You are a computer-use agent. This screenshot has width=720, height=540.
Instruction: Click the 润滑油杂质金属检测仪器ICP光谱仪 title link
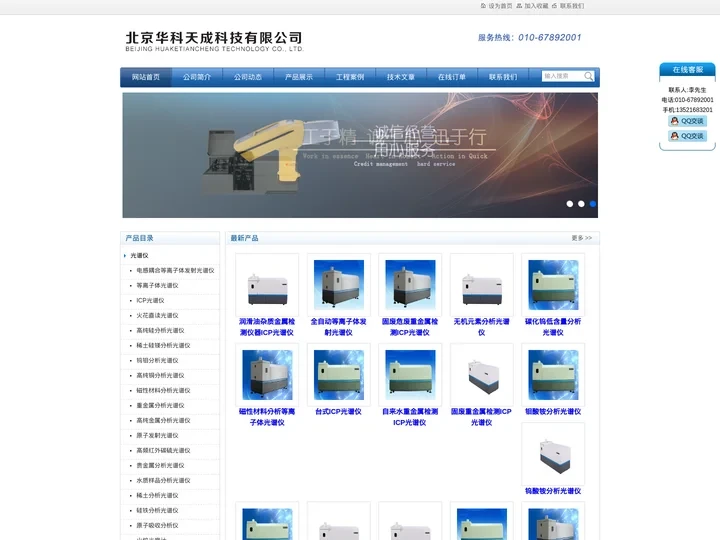[267, 327]
